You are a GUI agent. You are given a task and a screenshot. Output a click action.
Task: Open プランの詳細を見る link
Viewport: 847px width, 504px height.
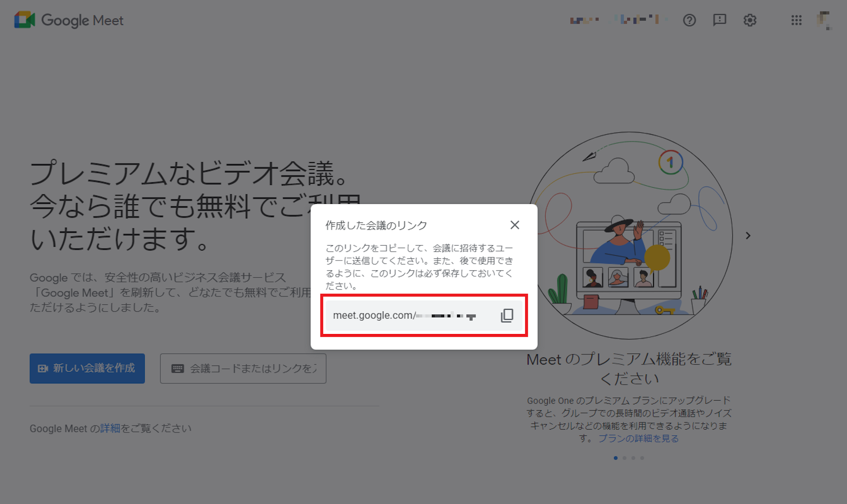pos(638,438)
